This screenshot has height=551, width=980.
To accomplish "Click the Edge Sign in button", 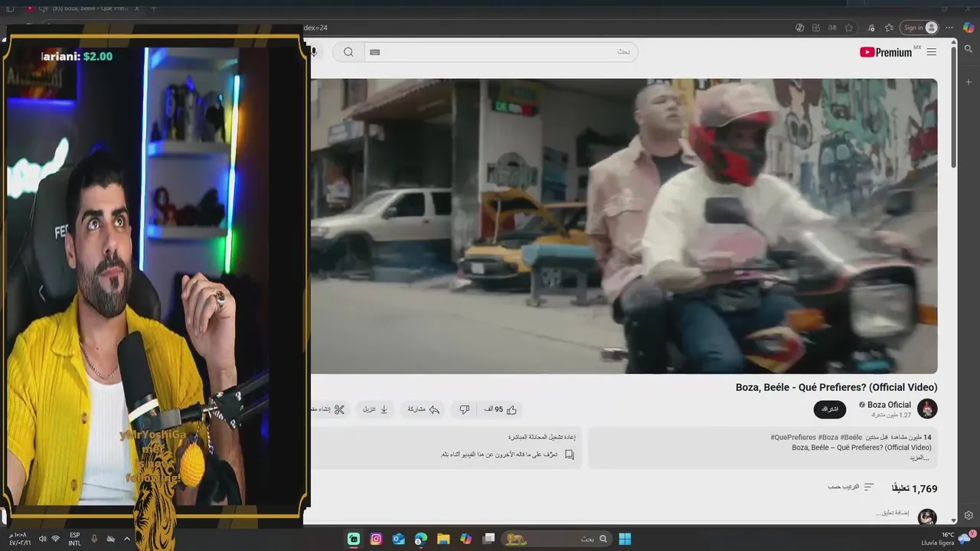I will pyautogui.click(x=919, y=28).
